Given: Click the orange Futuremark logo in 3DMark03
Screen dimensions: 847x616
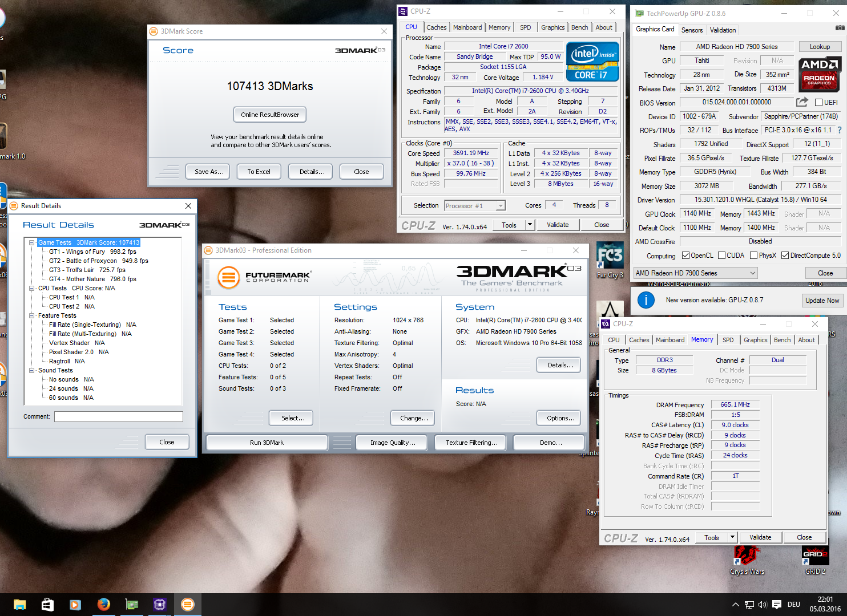Looking at the screenshot, I should click(228, 278).
